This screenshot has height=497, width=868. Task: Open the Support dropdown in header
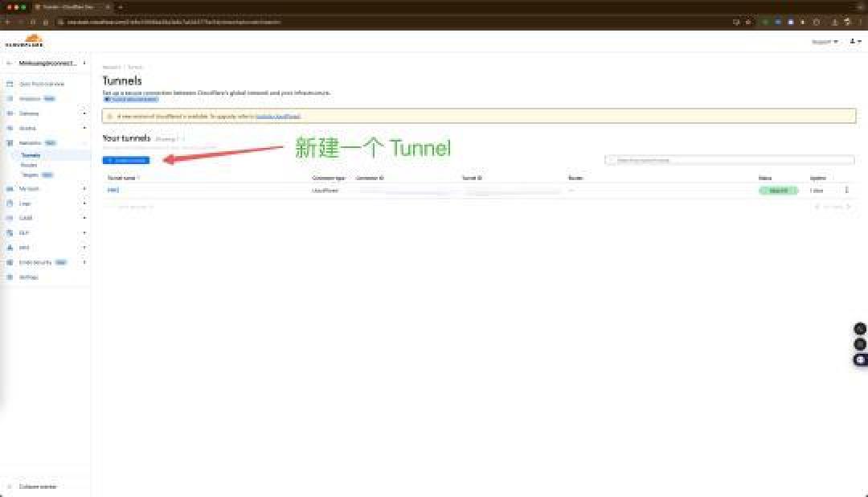pyautogui.click(x=825, y=42)
